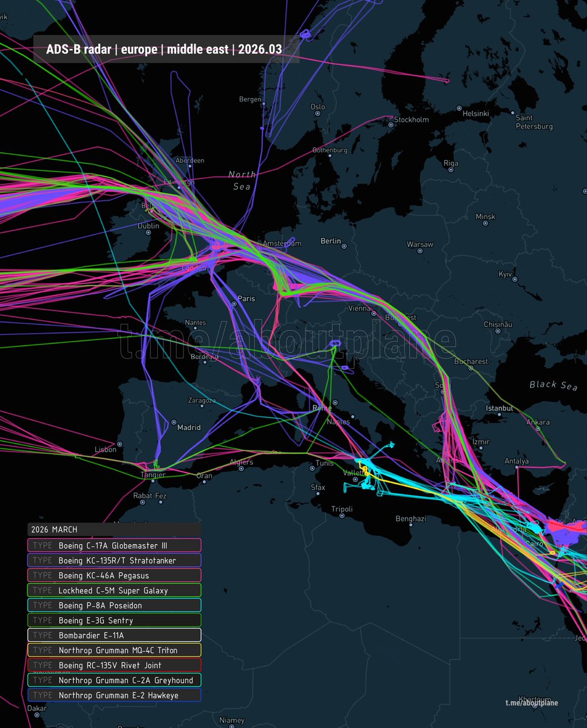This screenshot has height=728, width=587.
Task: Choose Northrop Grumman C-2A Greyhound legend entry
Action: click(x=114, y=680)
